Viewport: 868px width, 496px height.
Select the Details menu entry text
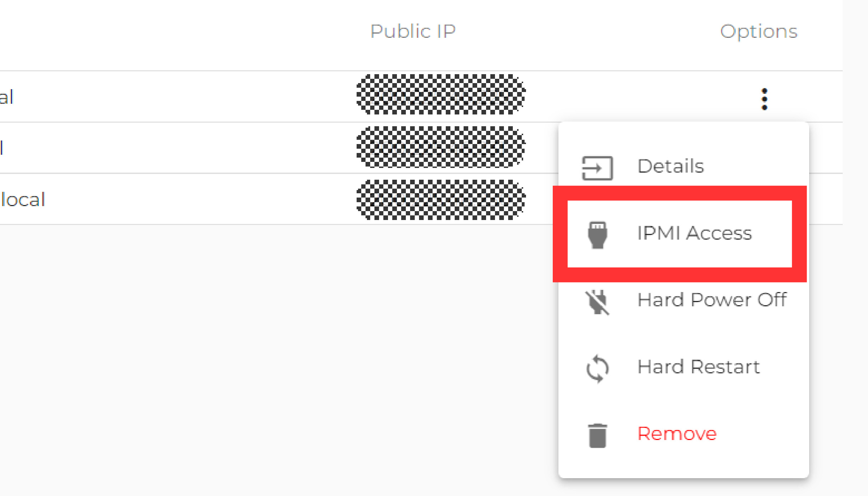point(670,166)
